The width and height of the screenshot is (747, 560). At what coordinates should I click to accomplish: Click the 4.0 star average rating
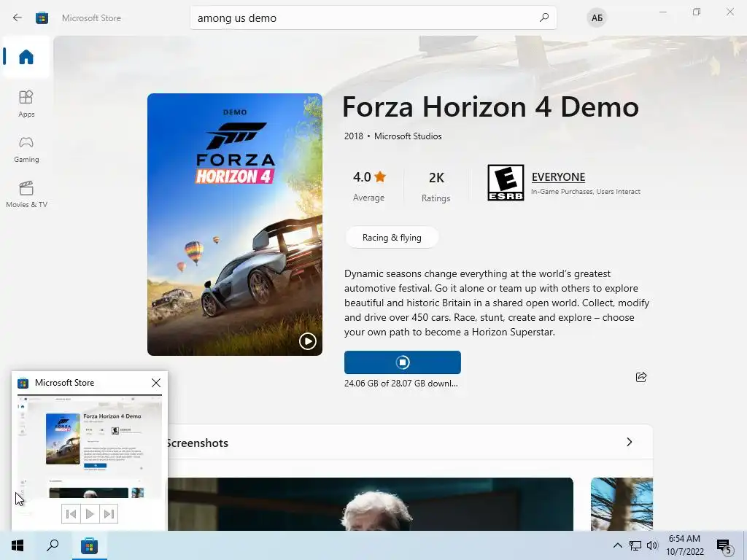[368, 186]
